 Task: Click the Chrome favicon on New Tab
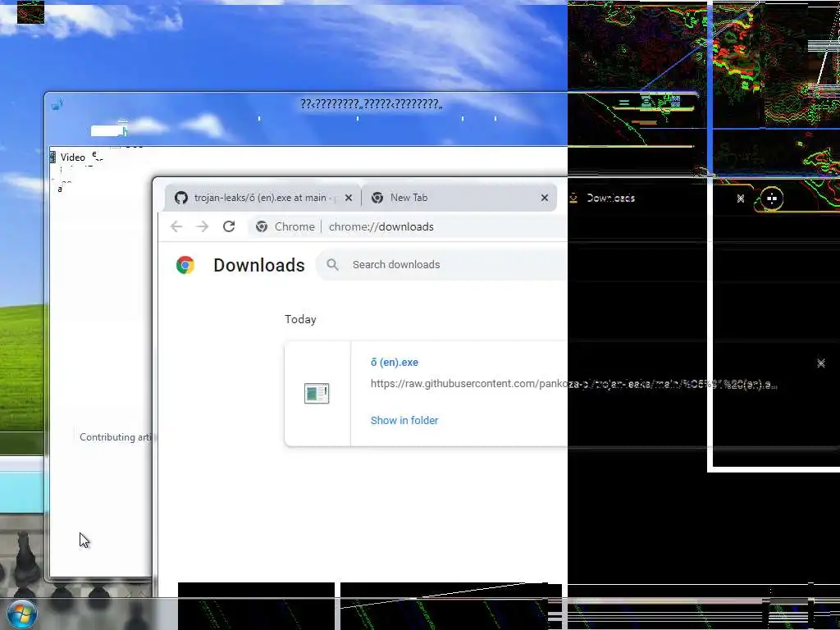click(377, 198)
